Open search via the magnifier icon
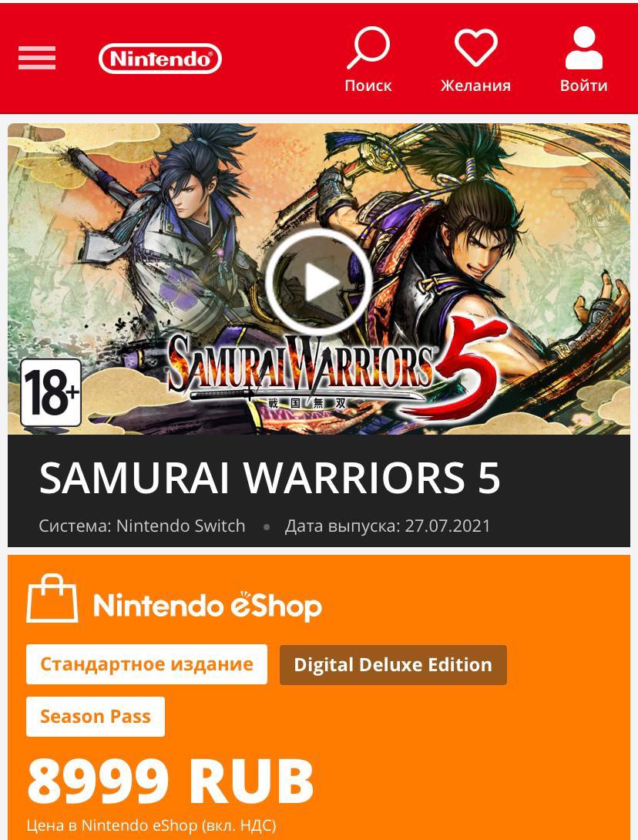This screenshot has width=638, height=840. pyautogui.click(x=368, y=48)
